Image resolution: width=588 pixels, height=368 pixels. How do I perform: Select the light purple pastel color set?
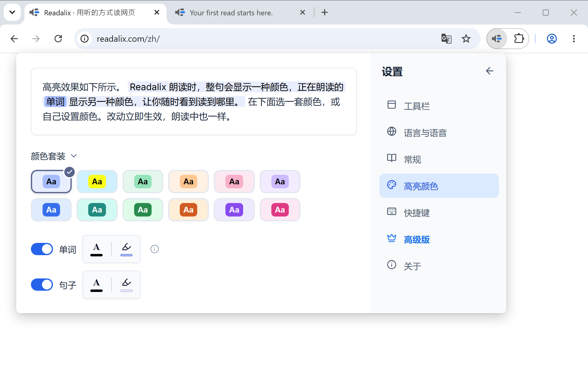tap(280, 182)
